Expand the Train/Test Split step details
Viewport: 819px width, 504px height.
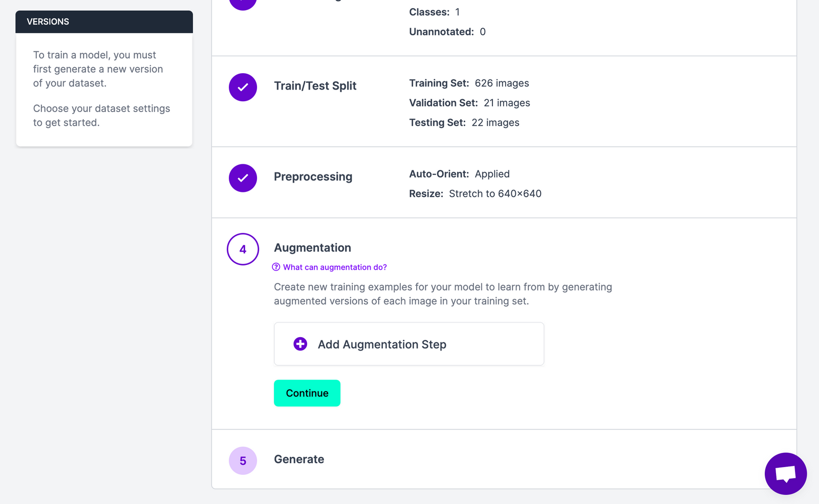315,85
